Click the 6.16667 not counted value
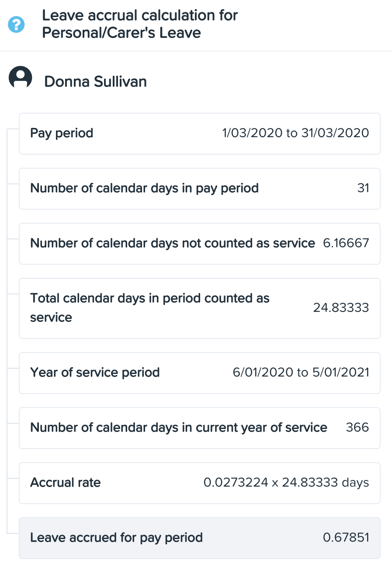Screen dimensions: 392x567 (x=346, y=243)
